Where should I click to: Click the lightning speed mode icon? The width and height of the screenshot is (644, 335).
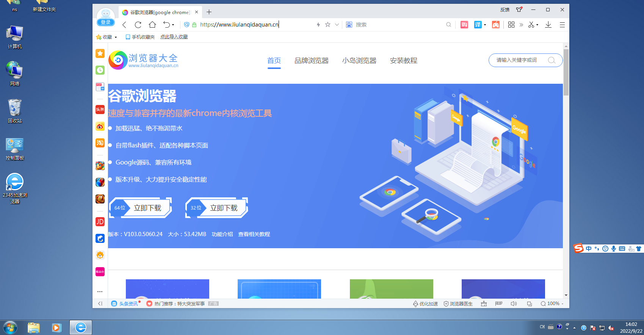(318, 25)
